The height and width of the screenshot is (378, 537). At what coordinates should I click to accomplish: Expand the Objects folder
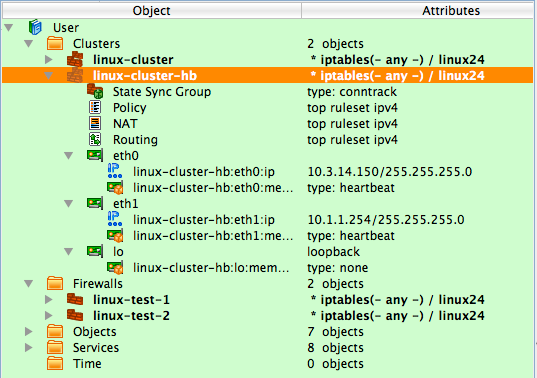point(29,331)
